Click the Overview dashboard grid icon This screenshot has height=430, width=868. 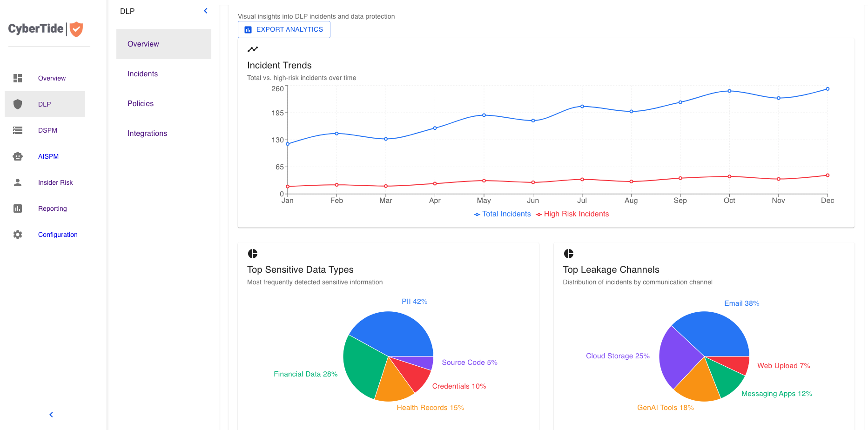pos(18,78)
